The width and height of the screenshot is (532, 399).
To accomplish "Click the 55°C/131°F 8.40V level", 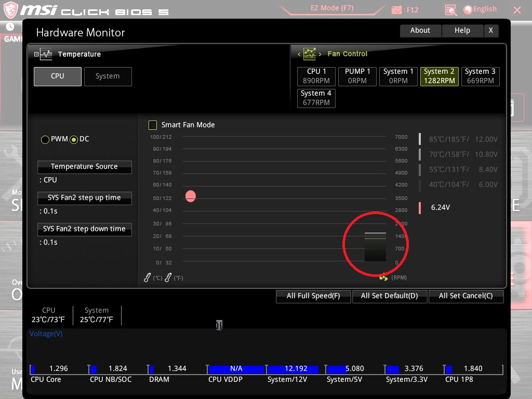I will (x=459, y=170).
